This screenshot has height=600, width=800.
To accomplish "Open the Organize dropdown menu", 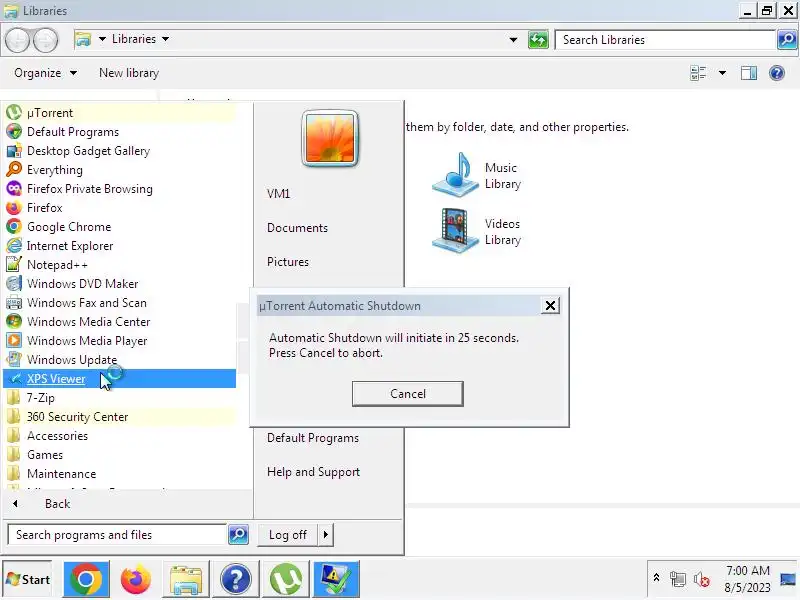I will point(45,73).
